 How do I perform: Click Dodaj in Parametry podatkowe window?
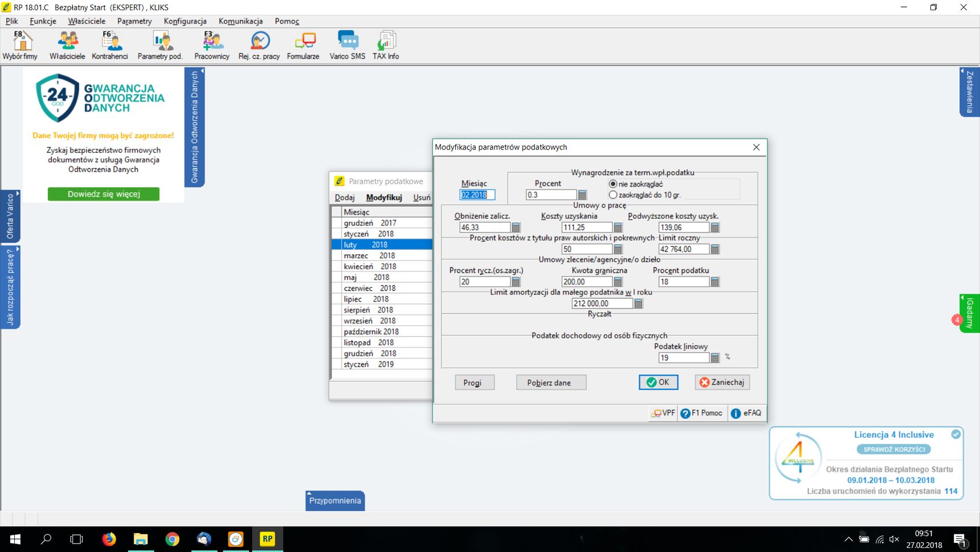345,197
